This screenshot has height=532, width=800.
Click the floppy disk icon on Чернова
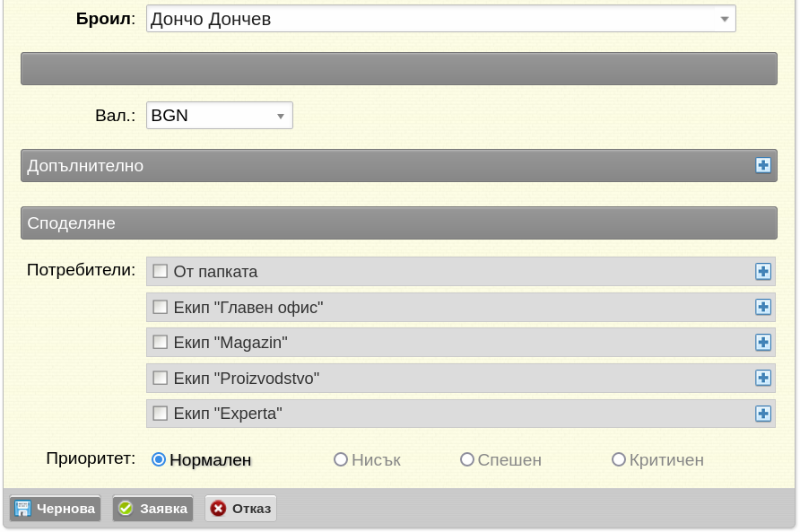click(23, 509)
